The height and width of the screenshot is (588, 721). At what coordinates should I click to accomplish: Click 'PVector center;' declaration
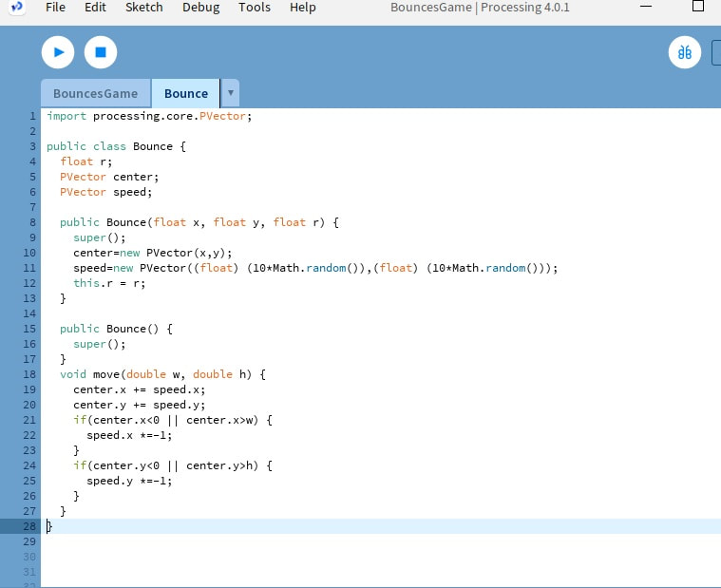(109, 177)
